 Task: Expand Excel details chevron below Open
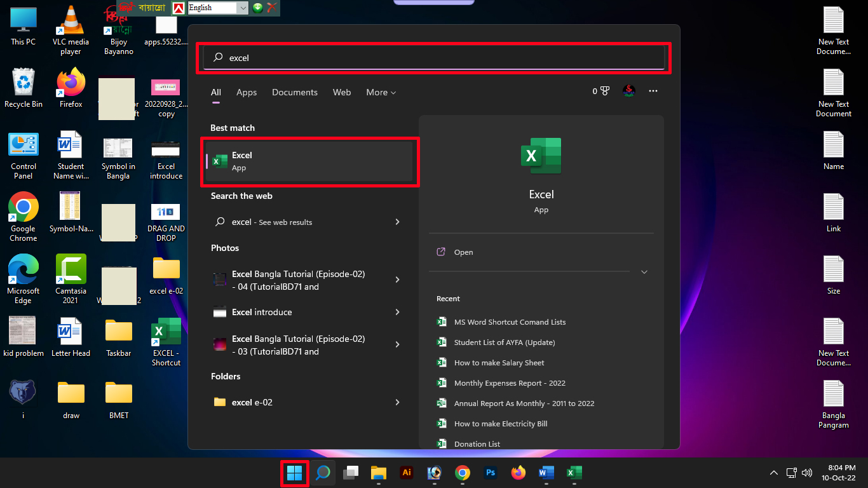tap(644, 272)
